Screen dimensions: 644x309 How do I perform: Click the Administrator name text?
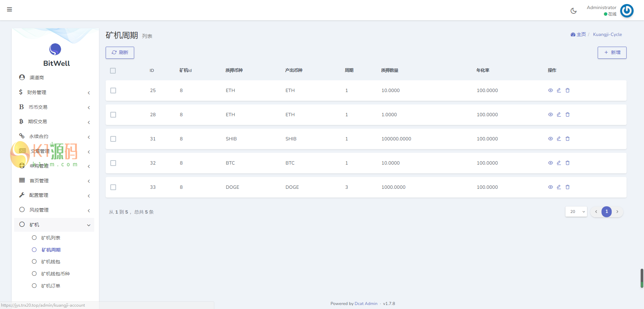pyautogui.click(x=601, y=7)
